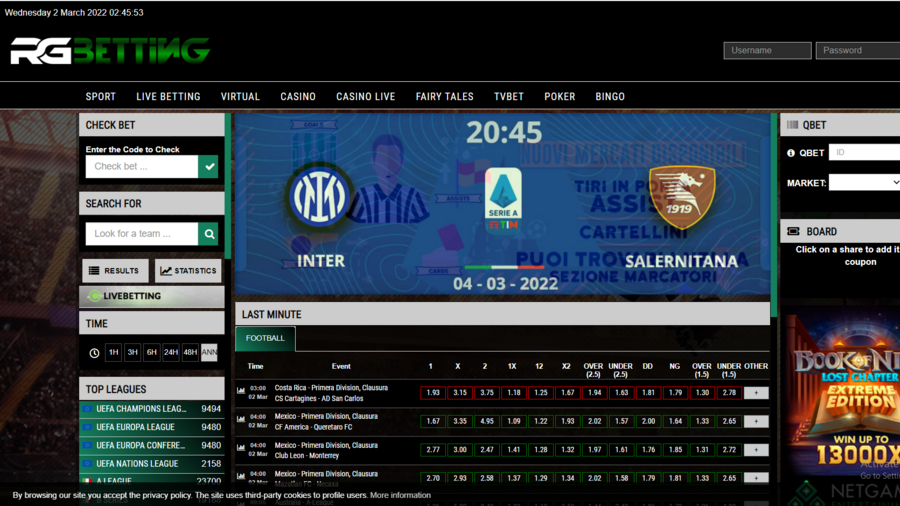Filter events by 24H time
The width and height of the screenshot is (900, 506).
point(171,352)
